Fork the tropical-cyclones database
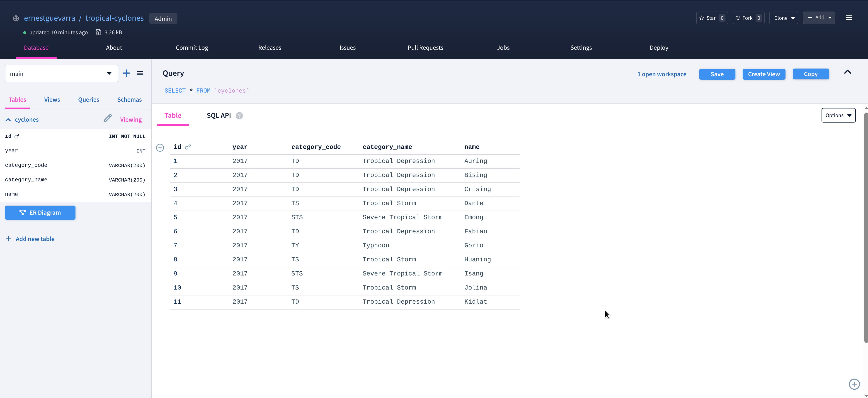The image size is (868, 398). point(748,18)
